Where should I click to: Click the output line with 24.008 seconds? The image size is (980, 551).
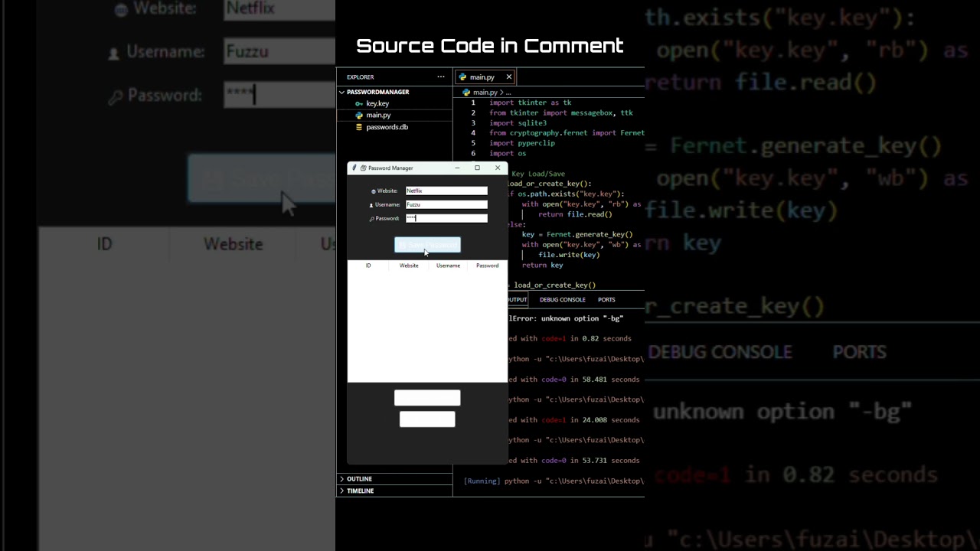573,419
